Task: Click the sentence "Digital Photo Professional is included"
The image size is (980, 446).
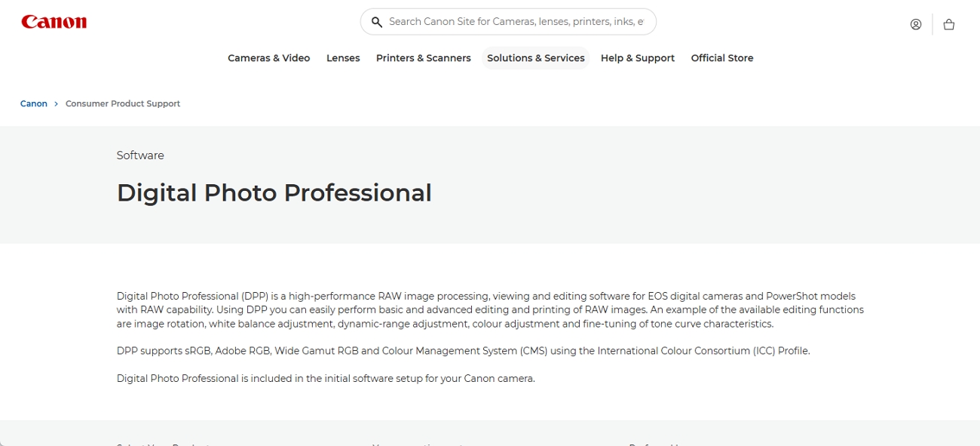Action: [326, 378]
